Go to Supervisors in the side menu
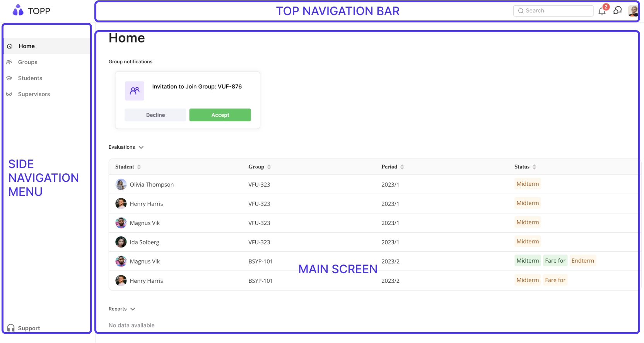 34,94
